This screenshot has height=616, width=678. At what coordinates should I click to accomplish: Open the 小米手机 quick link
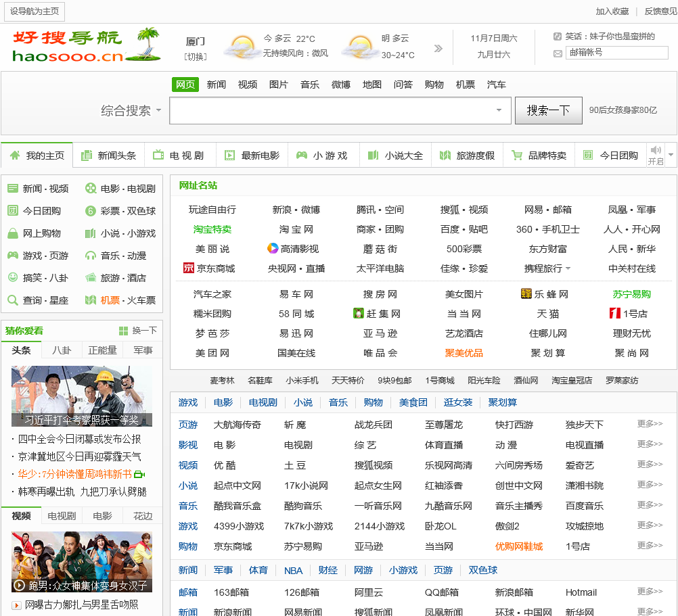[x=302, y=381]
